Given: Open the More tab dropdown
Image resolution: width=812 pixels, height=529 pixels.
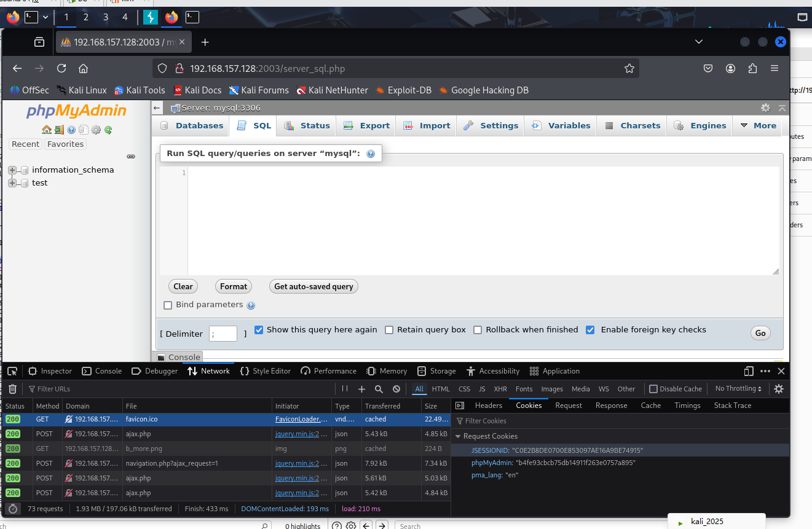Looking at the screenshot, I should [758, 125].
